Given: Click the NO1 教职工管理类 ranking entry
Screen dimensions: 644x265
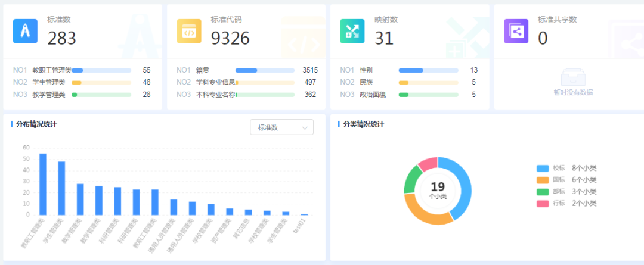Looking at the screenshot, I should [x=52, y=70].
